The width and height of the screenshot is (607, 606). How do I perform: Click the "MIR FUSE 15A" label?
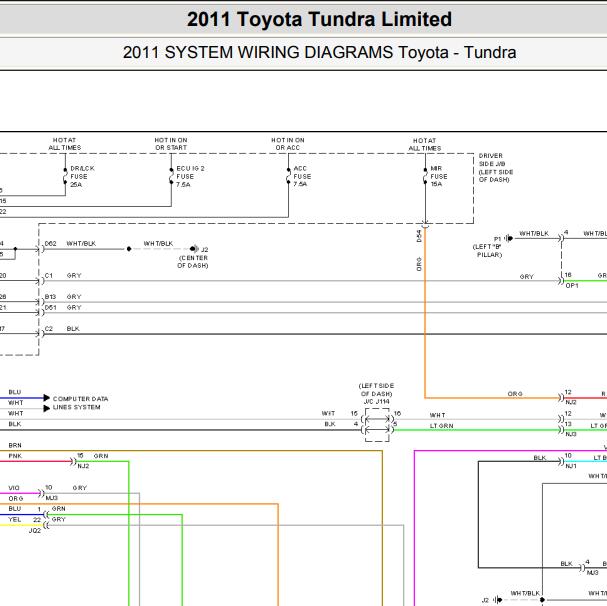(439, 176)
